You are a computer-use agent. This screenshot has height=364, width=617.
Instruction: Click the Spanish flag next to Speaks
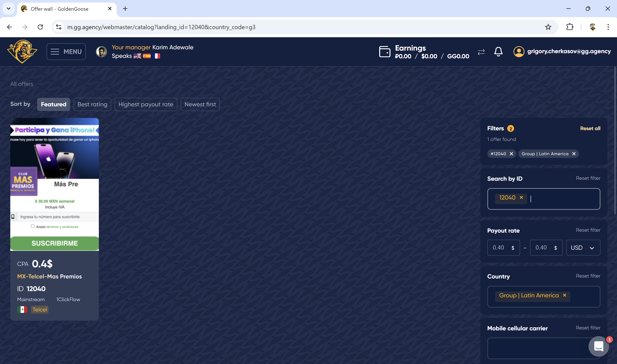coord(147,56)
